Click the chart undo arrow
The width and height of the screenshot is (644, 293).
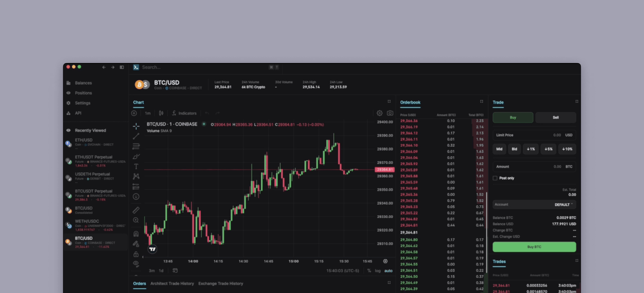207,113
